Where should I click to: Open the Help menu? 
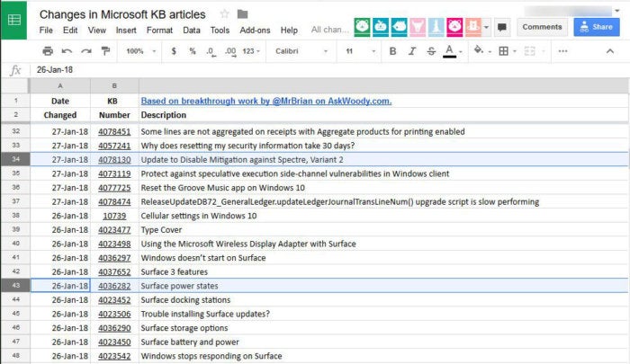289,30
